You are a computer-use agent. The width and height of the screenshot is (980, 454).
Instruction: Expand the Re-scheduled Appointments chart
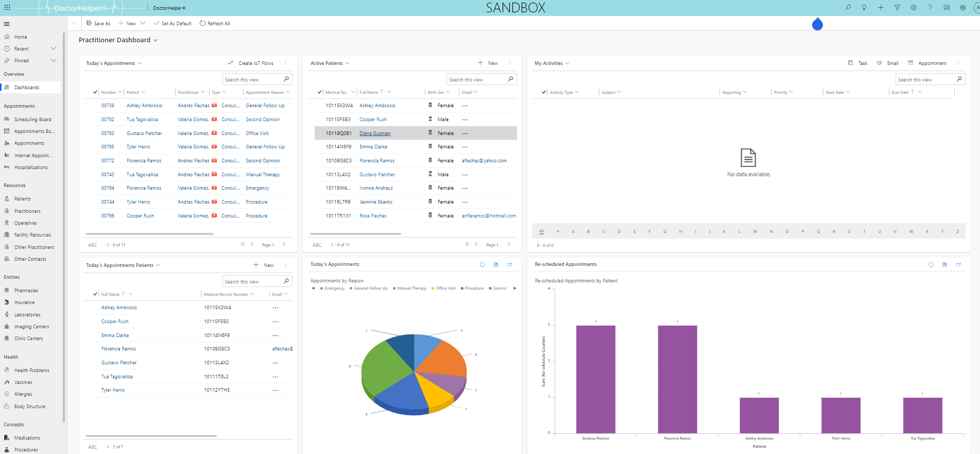(x=958, y=264)
